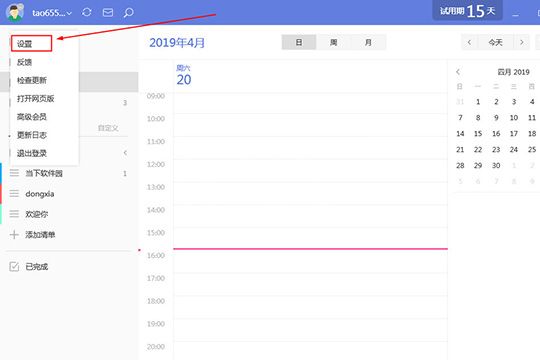The width and height of the screenshot is (540, 360).
Task: Click the list icon beside dongxia
Action: 14,194
